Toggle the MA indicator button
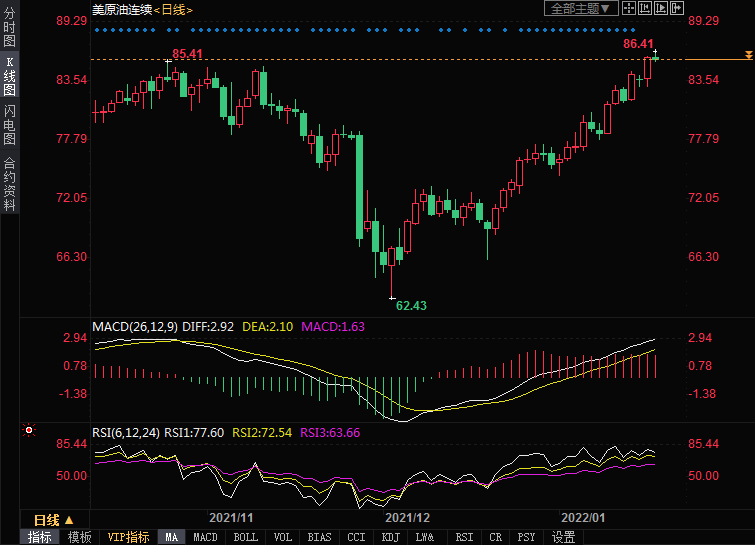 coord(172,537)
